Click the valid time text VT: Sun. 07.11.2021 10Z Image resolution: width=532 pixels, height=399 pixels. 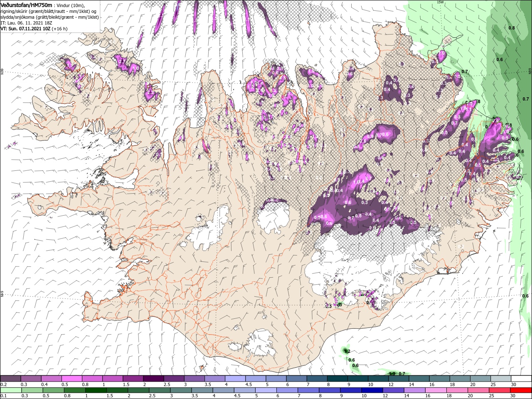[x=26, y=29]
